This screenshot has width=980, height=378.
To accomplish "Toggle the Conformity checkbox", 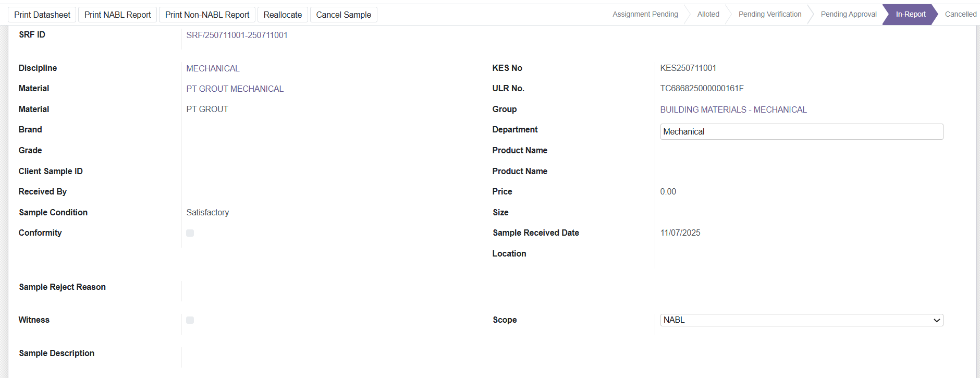I will (x=190, y=233).
